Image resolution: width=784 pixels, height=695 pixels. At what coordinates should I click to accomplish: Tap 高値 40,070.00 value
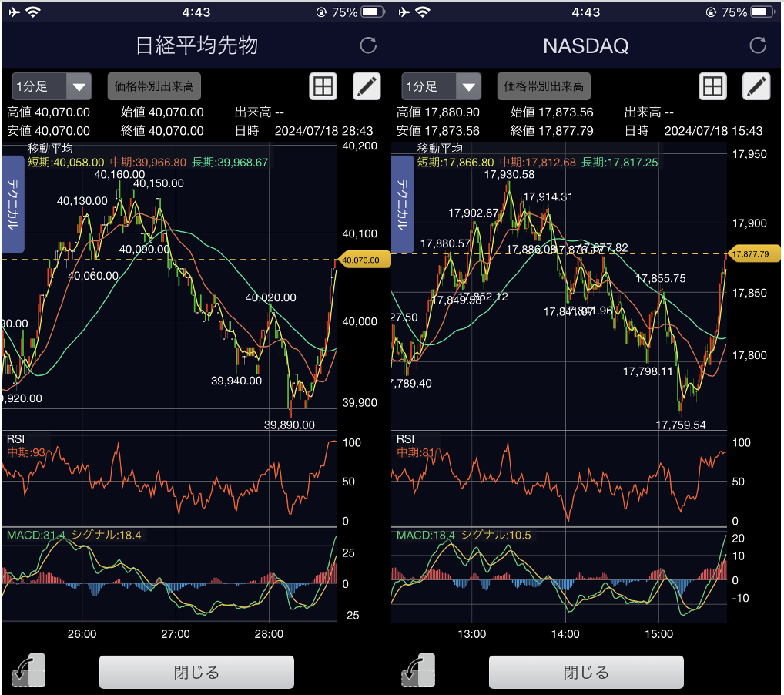49,112
